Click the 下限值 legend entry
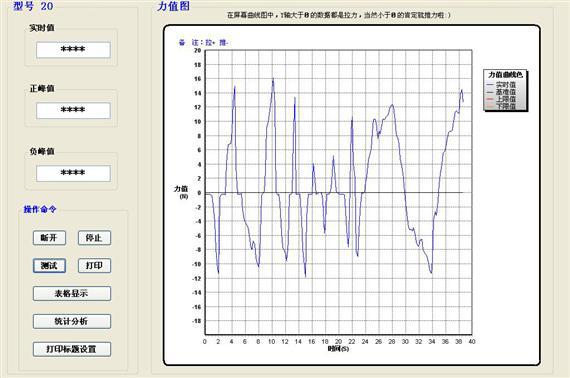This screenshot has height=378, width=570. (x=501, y=106)
